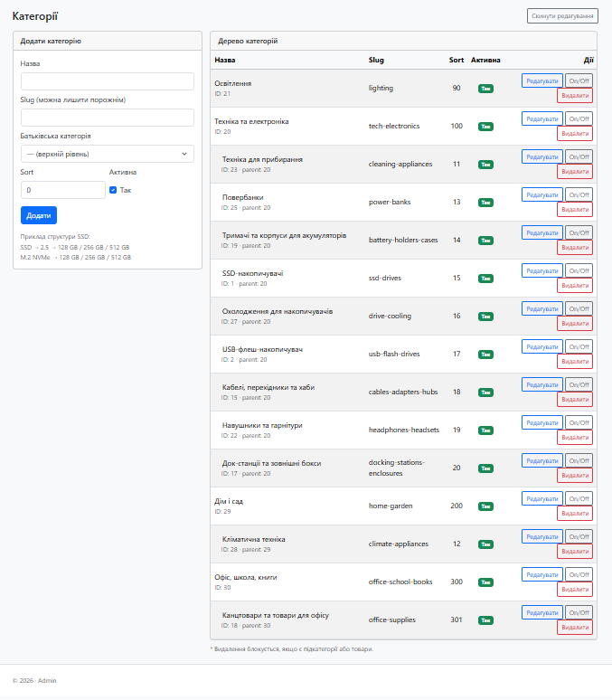Click the Sort number field
The width and height of the screenshot is (612, 700).
coord(63,190)
